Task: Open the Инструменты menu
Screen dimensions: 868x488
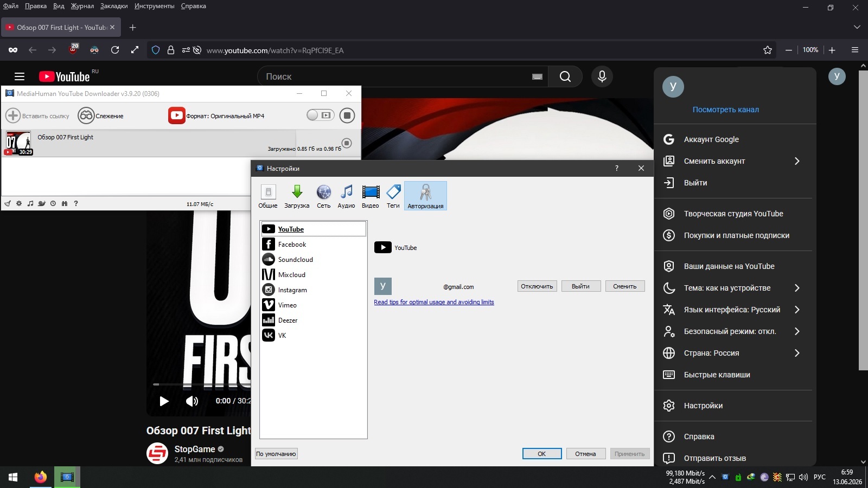Action: [155, 6]
